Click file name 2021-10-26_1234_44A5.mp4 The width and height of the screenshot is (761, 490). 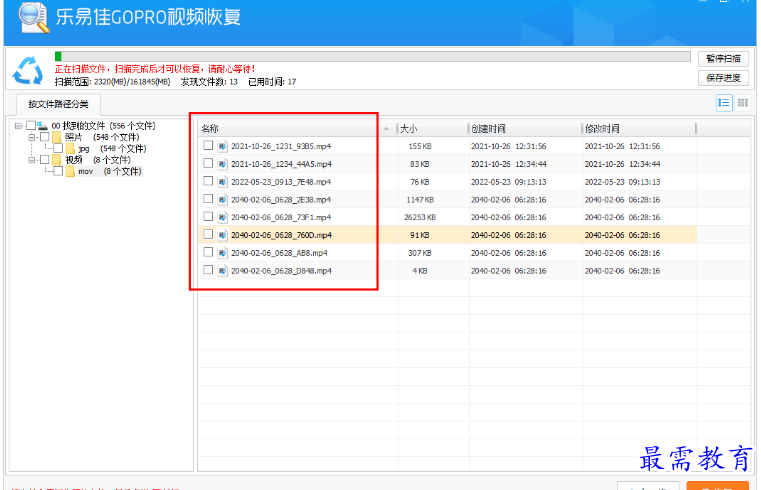[281, 164]
